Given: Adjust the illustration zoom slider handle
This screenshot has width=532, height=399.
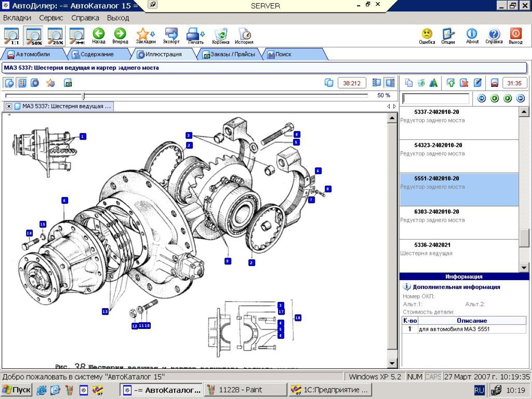Looking at the screenshot, I should [x=83, y=96].
